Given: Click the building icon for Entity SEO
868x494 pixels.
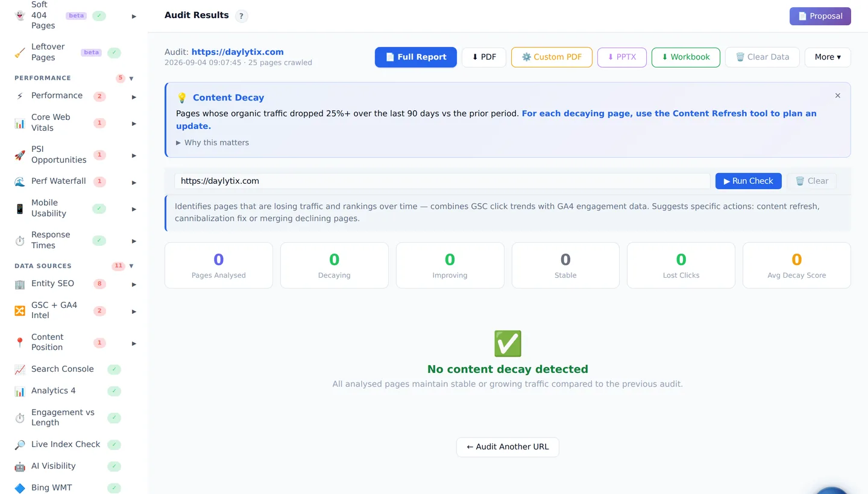Looking at the screenshot, I should [20, 284].
